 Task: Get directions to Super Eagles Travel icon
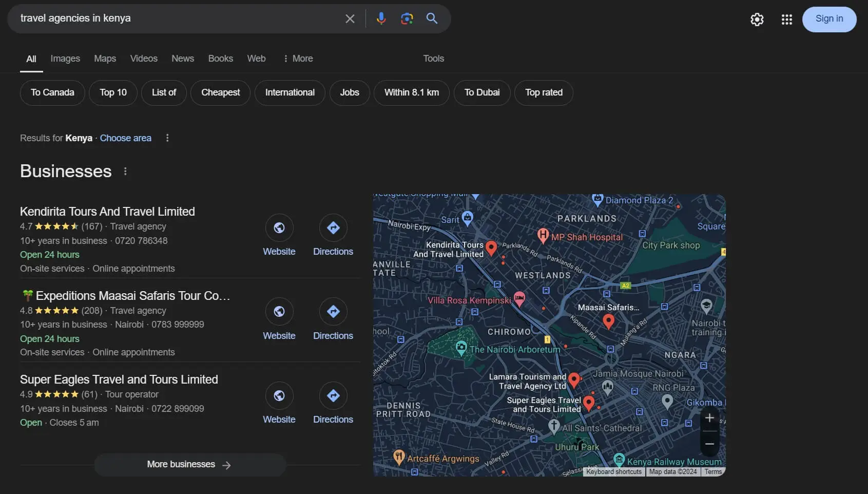pyautogui.click(x=333, y=395)
